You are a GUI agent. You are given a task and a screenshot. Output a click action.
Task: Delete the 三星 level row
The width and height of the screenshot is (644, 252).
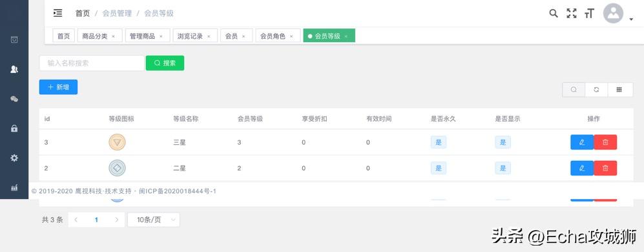605,142
